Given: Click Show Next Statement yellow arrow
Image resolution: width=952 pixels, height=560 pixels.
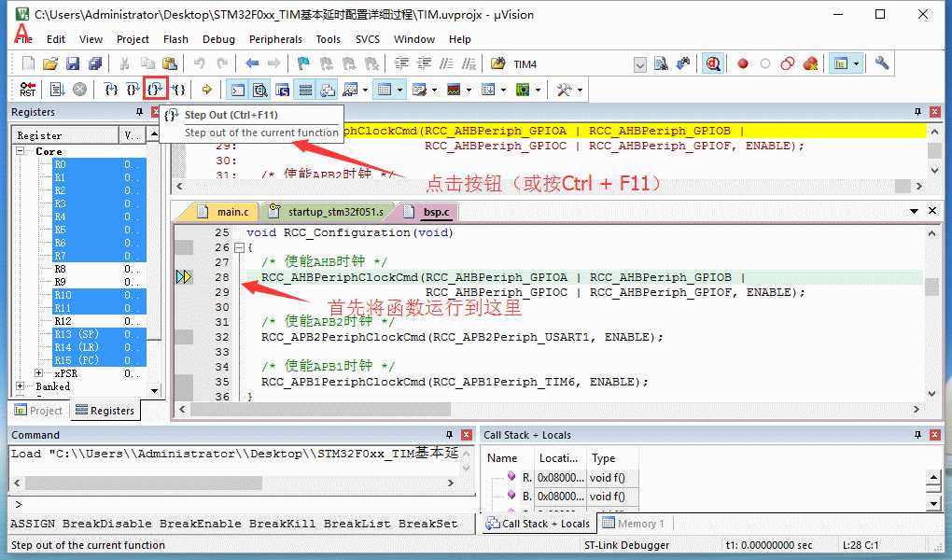Looking at the screenshot, I should (x=206, y=90).
